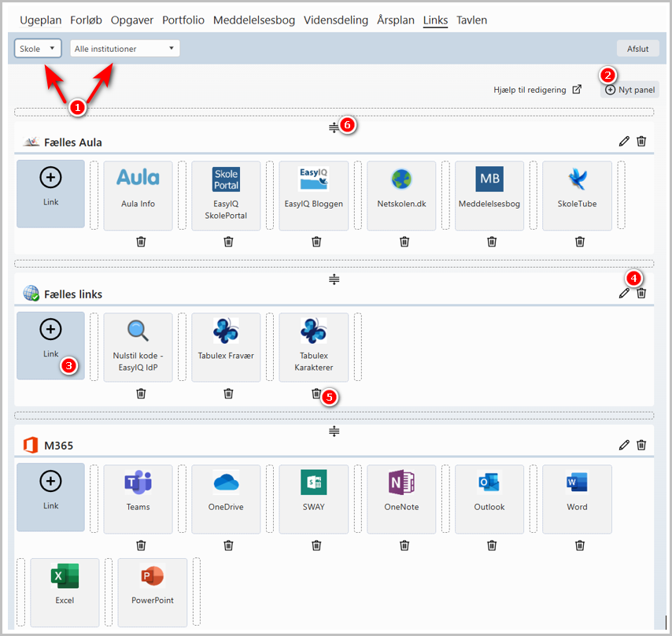Open the Skole dropdown
This screenshot has height=636, width=672.
[38, 49]
